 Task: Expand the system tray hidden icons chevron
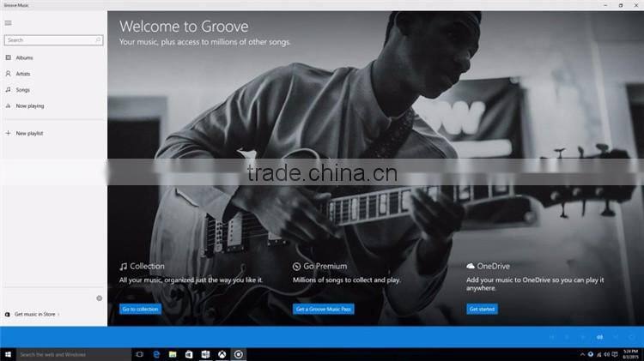[582, 354]
